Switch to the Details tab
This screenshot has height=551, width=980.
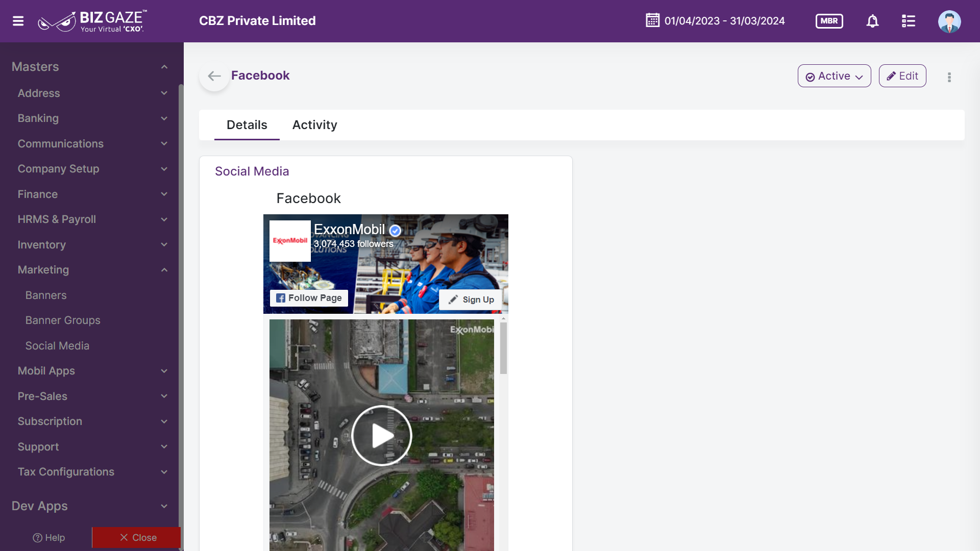(x=247, y=125)
